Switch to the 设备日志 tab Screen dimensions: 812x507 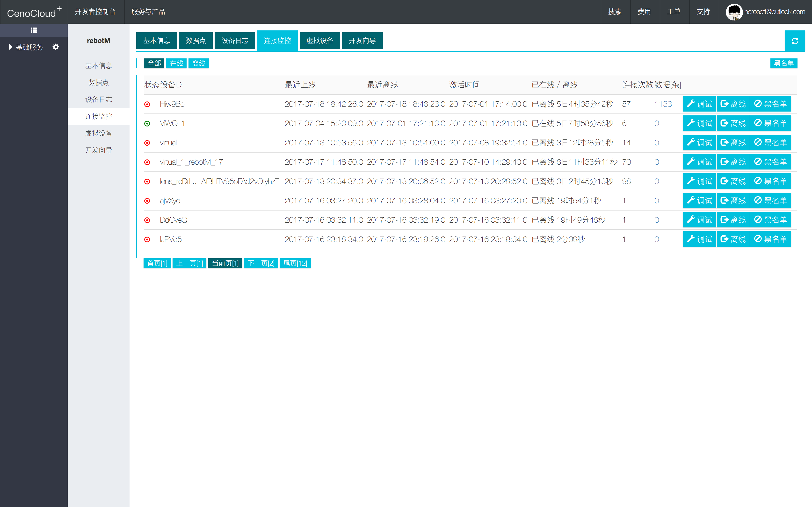pos(235,41)
